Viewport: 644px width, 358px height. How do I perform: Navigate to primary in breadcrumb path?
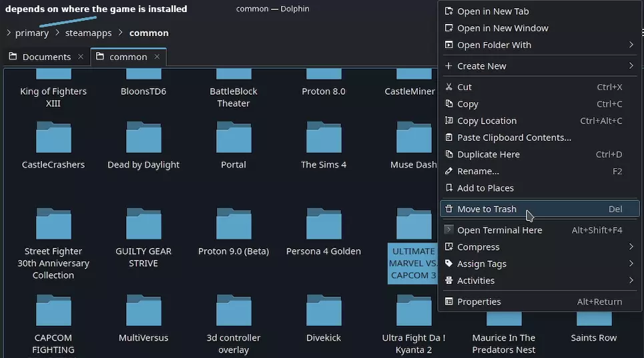pos(32,33)
